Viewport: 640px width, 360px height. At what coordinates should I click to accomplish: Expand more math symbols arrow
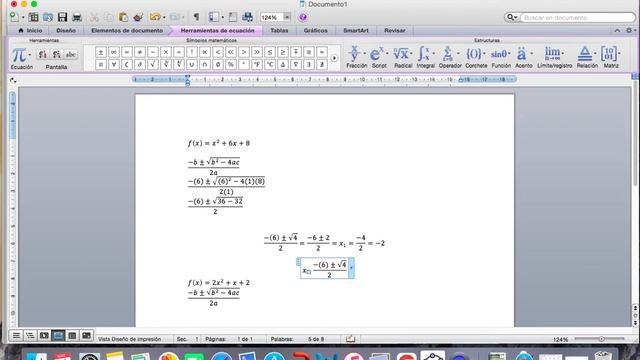tap(334, 58)
